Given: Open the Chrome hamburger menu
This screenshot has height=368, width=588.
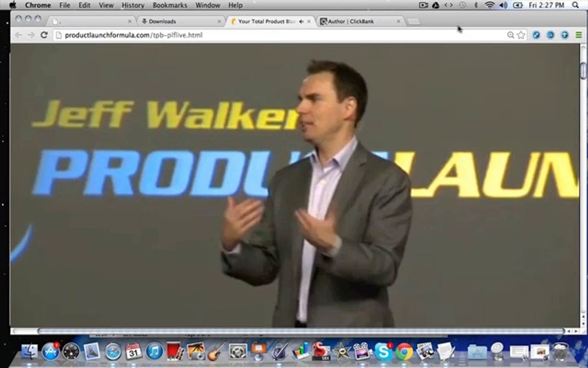Looking at the screenshot, I should click(x=579, y=35).
